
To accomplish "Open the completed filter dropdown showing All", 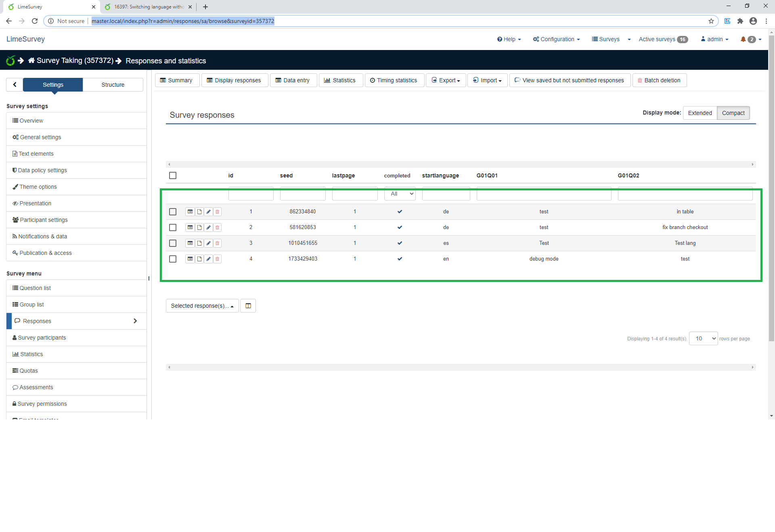I will pos(400,194).
